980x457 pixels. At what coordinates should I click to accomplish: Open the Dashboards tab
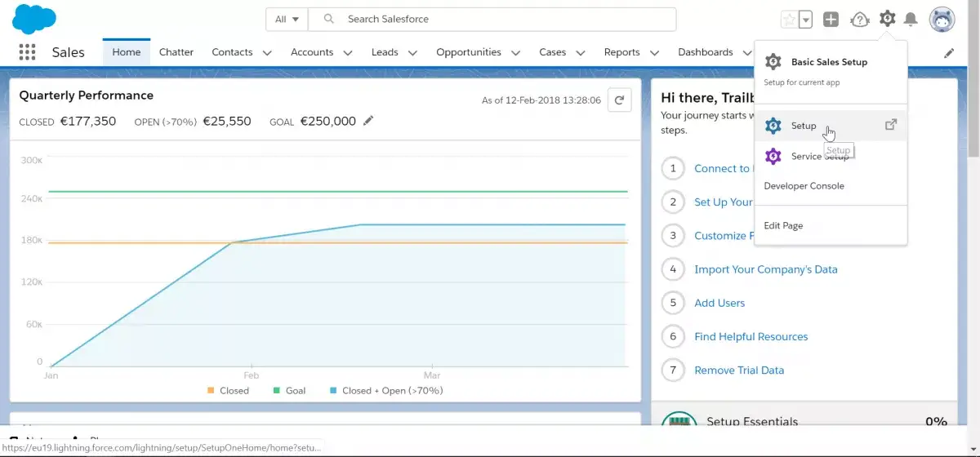(706, 52)
